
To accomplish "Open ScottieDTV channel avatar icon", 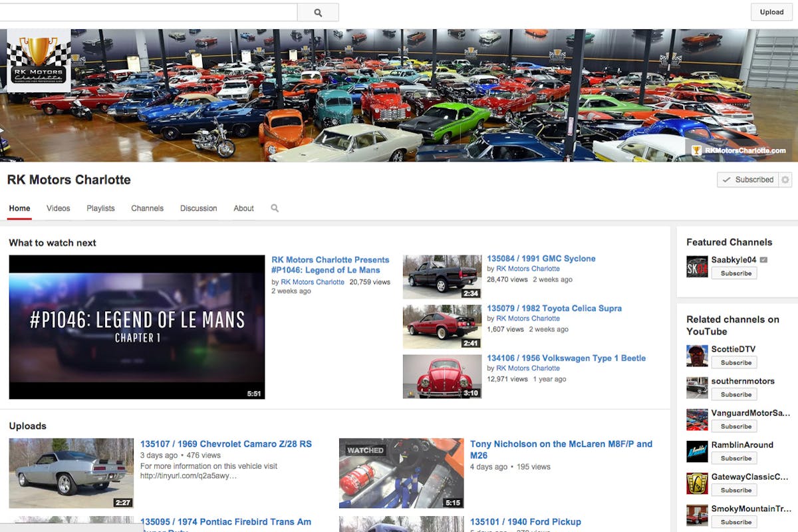I will [x=697, y=356].
